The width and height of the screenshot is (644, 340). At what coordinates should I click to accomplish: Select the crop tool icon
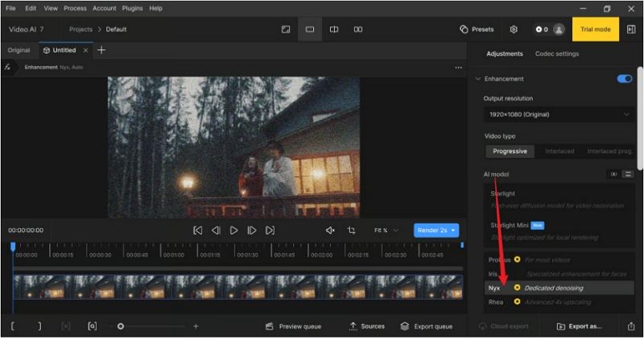(x=351, y=230)
